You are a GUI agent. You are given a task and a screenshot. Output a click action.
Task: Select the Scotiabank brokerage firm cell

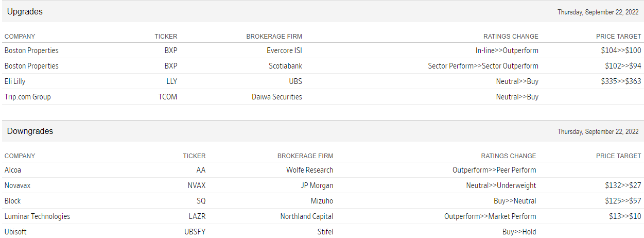[285, 66]
